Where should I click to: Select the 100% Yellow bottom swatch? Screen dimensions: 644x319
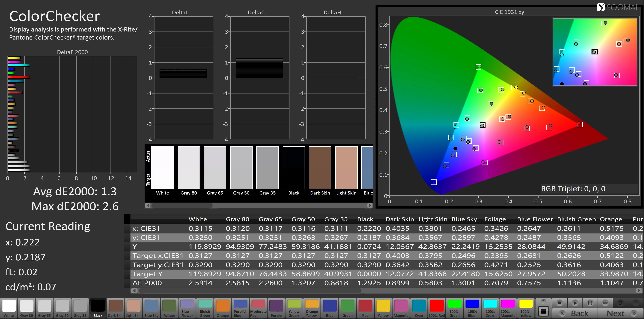[x=526, y=308]
